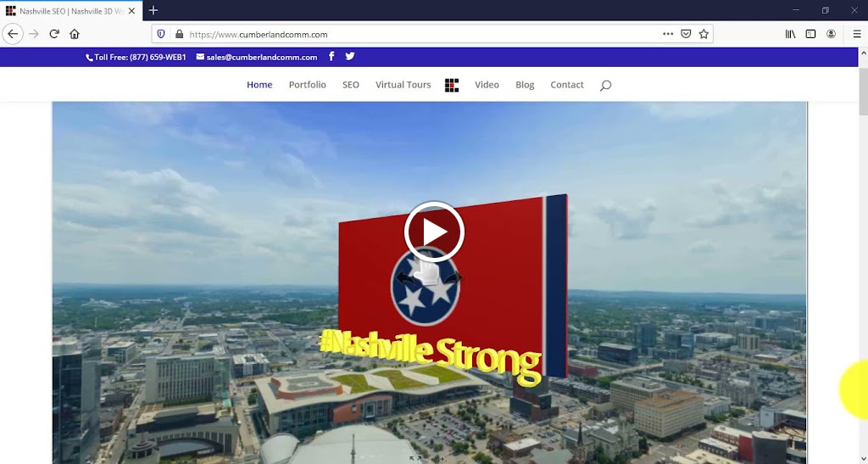The image size is (868, 464).
Task: Restore down the browser window
Action: pos(825,10)
